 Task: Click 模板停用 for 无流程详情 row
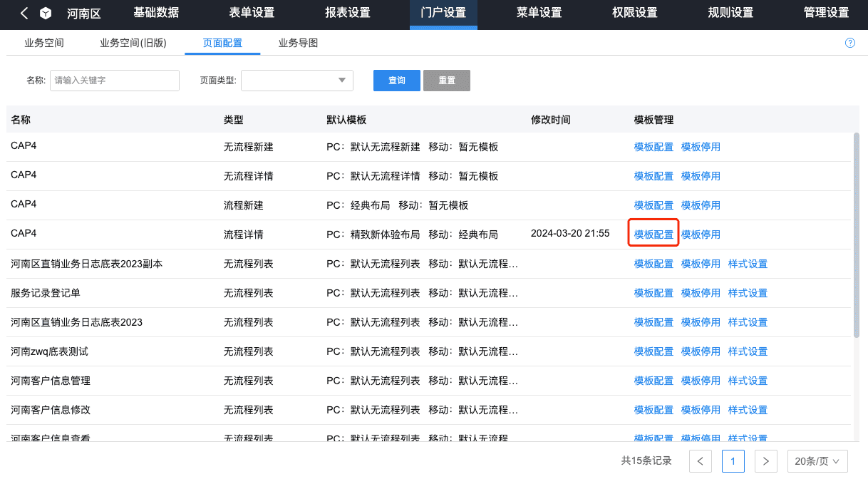701,176
